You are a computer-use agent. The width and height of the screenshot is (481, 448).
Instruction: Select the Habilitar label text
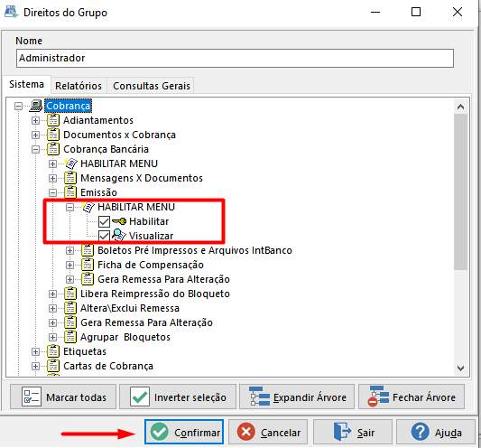149,221
